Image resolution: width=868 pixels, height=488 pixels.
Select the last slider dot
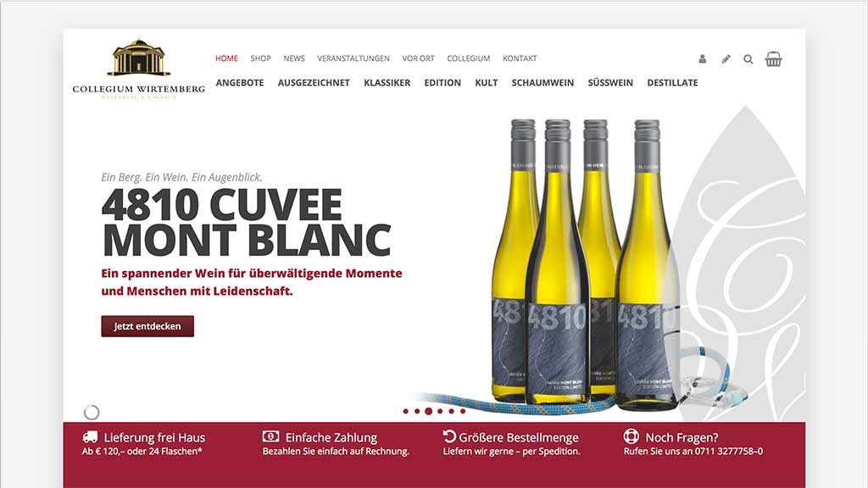(x=463, y=411)
